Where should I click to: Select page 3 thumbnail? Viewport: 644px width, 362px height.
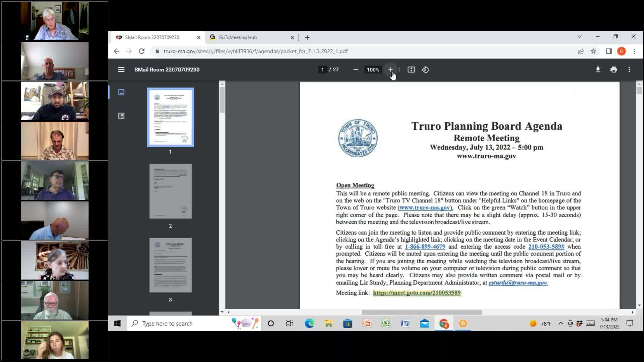click(170, 265)
